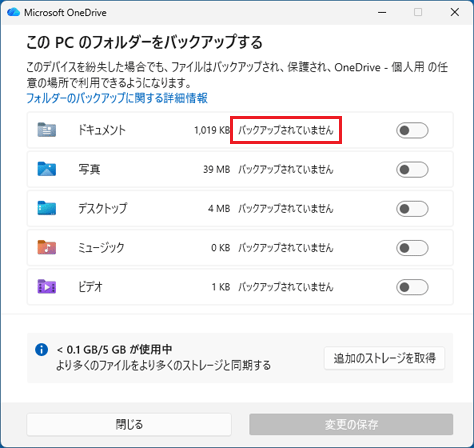
Task: Click the 0 KB size value
Action: (x=221, y=248)
